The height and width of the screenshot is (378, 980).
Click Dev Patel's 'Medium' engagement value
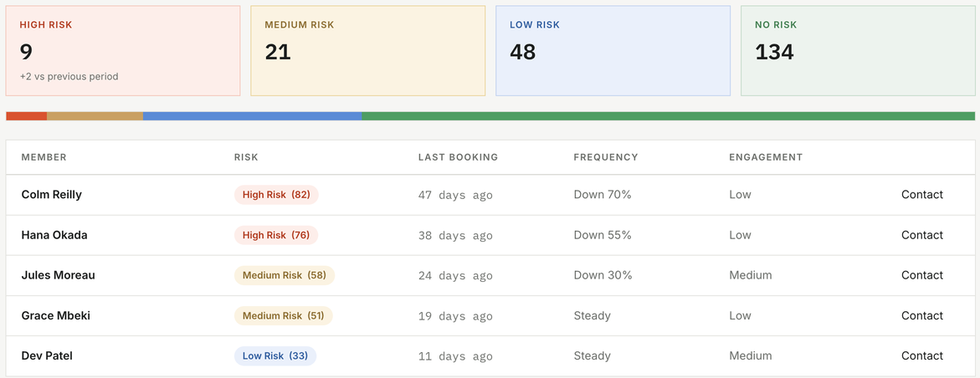coord(750,355)
